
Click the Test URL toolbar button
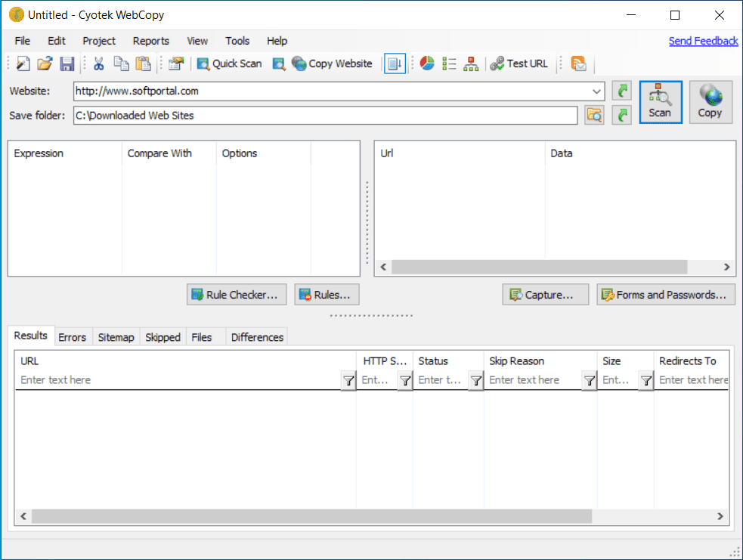pyautogui.click(x=519, y=64)
